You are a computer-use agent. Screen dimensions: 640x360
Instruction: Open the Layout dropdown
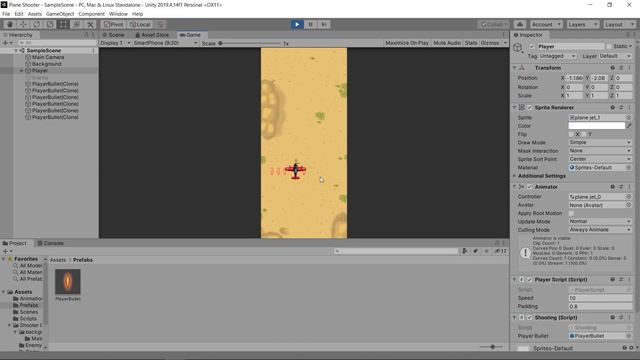tap(619, 24)
